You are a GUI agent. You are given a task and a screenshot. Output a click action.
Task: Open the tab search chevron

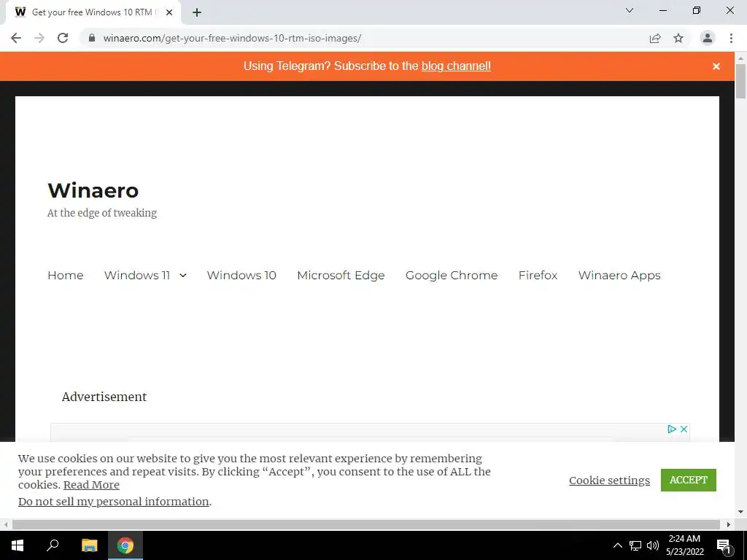click(630, 10)
